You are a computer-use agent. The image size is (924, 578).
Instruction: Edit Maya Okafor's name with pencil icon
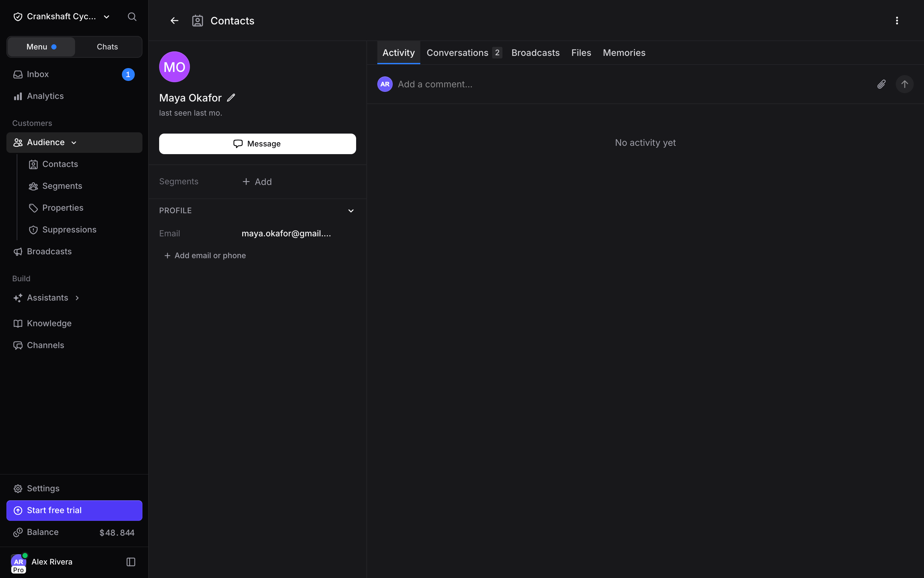231,98
